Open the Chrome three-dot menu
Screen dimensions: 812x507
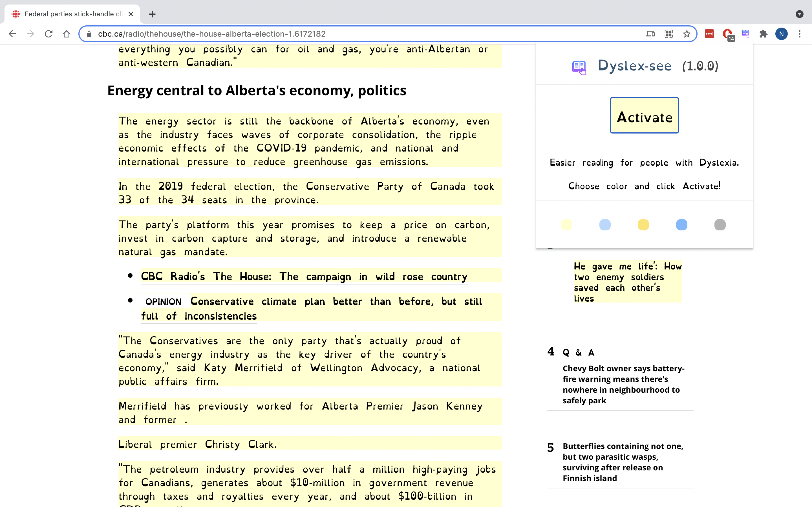click(800, 34)
